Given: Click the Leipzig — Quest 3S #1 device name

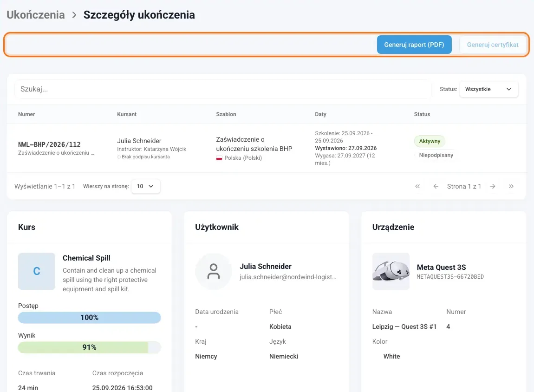Looking at the screenshot, I should point(404,327).
